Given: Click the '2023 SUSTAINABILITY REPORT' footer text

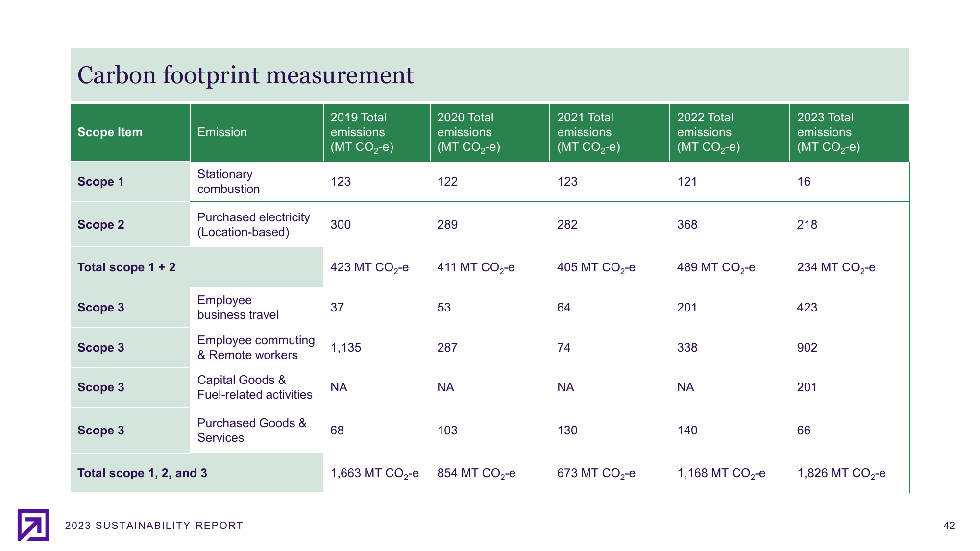Looking at the screenshot, I should (x=154, y=526).
